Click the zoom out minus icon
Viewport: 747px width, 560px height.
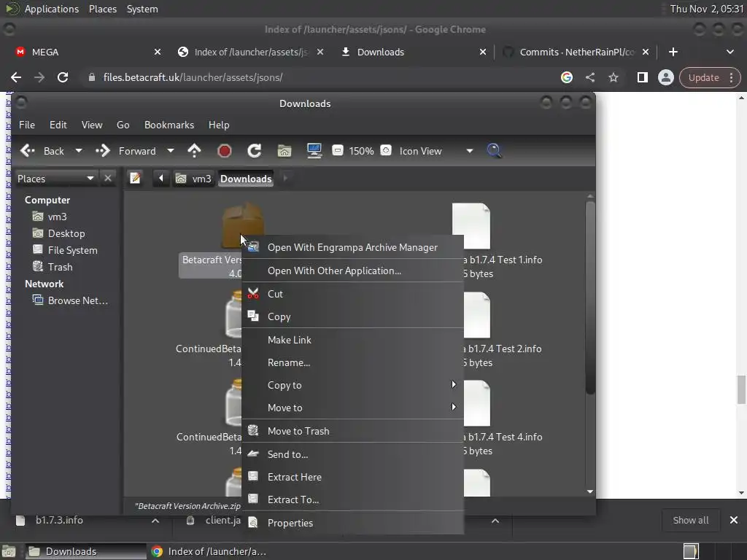pyautogui.click(x=337, y=150)
